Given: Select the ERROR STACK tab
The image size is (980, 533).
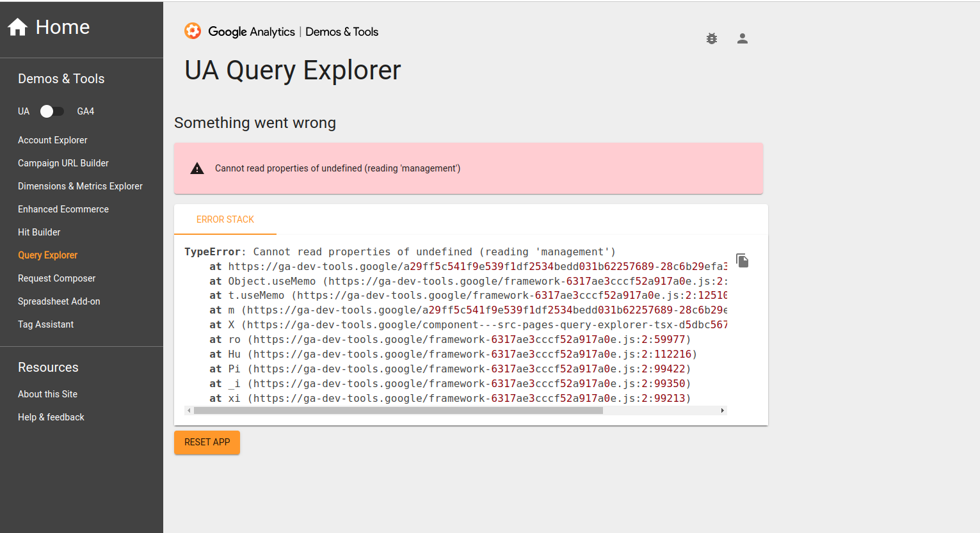Looking at the screenshot, I should (x=225, y=219).
